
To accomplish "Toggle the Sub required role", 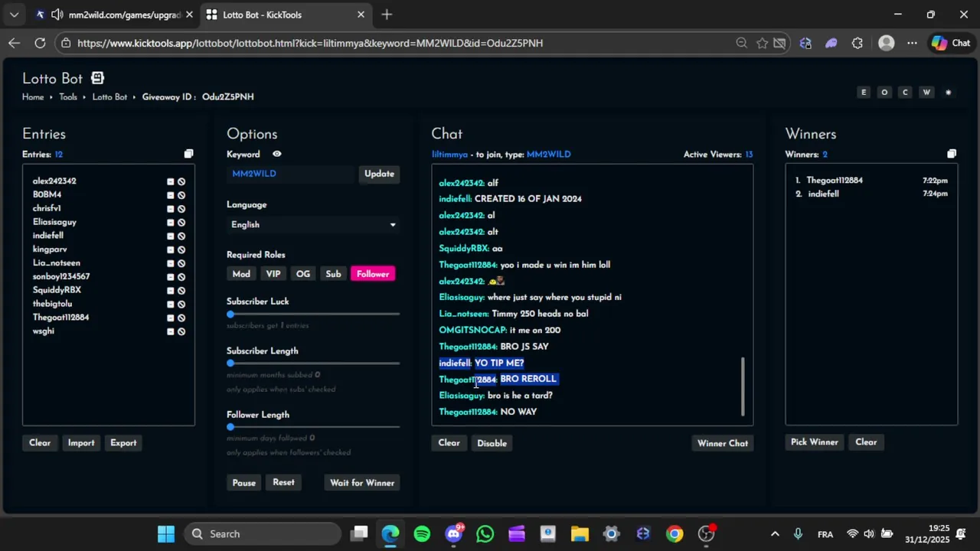I will pos(333,274).
